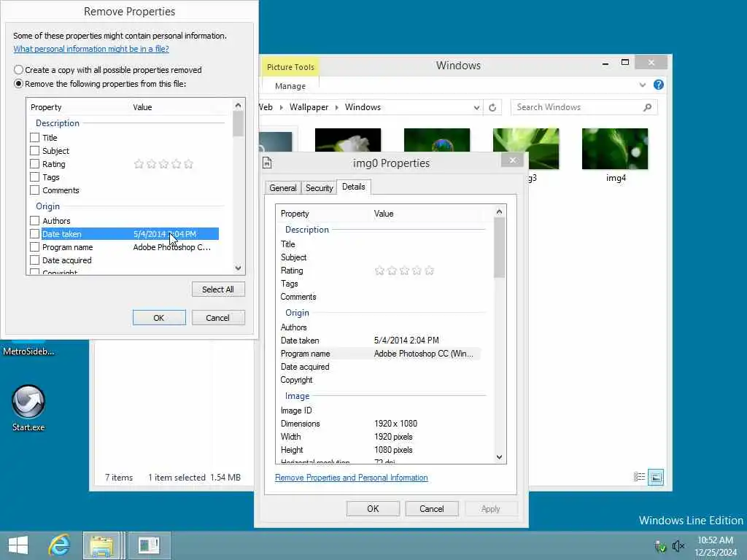Select the Properties window taskbar icon
747x560 pixels.
tap(149, 545)
